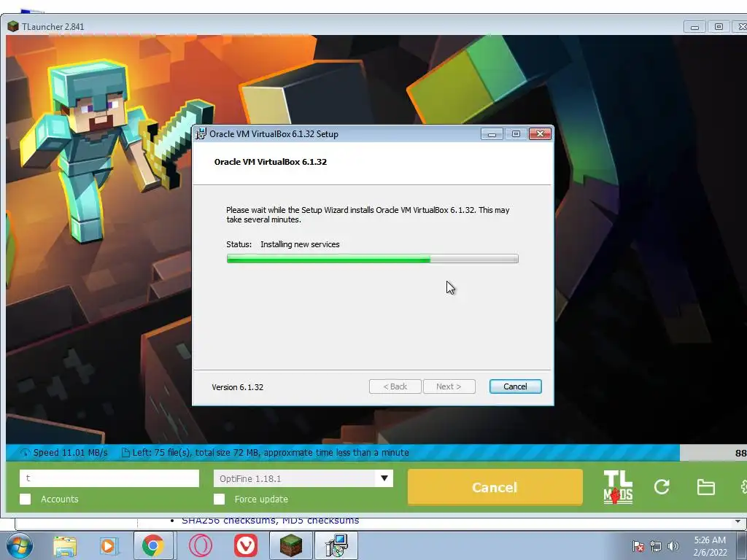747x560 pixels.
Task: Click the yellow Cancel button in TLauncher
Action: (x=495, y=487)
